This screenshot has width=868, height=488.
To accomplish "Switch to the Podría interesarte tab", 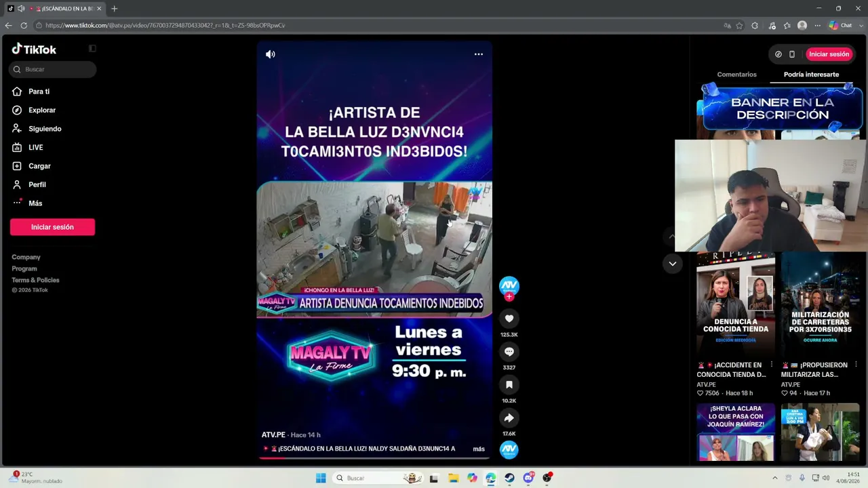I will pyautogui.click(x=811, y=75).
